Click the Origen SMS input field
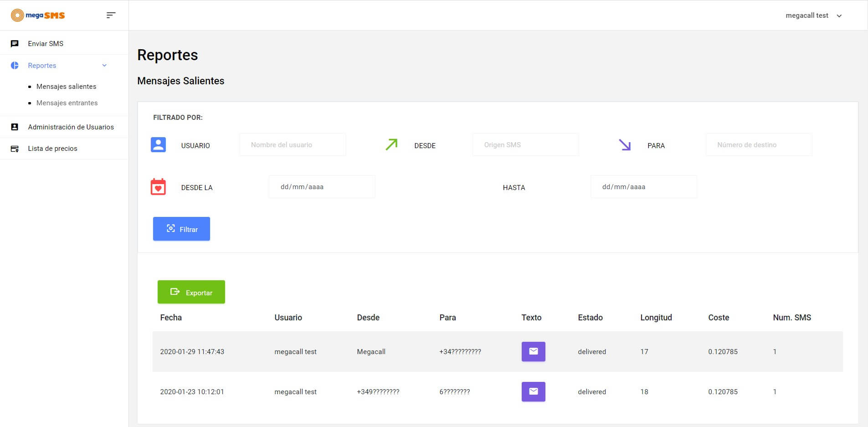The height and width of the screenshot is (427, 868). click(x=525, y=145)
